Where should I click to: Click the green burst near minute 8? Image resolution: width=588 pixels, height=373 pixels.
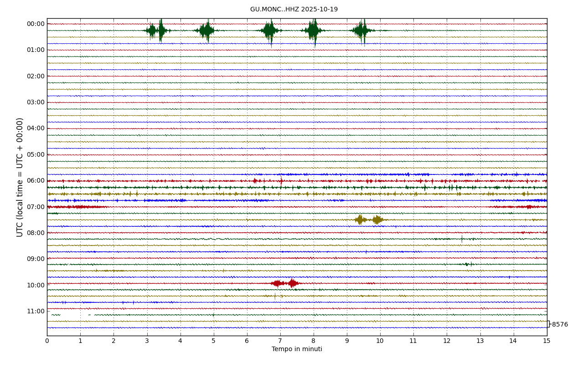[313, 31]
